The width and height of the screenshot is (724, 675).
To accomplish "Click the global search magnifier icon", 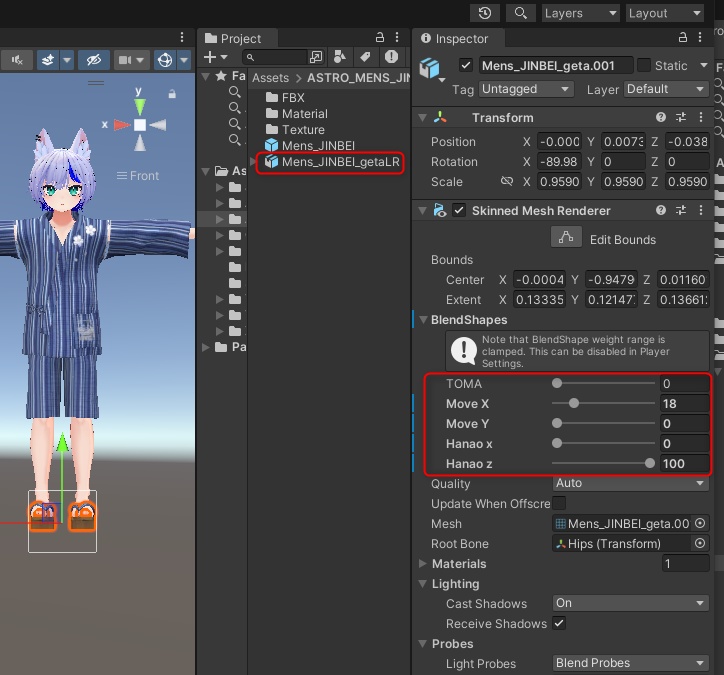I will [x=520, y=13].
